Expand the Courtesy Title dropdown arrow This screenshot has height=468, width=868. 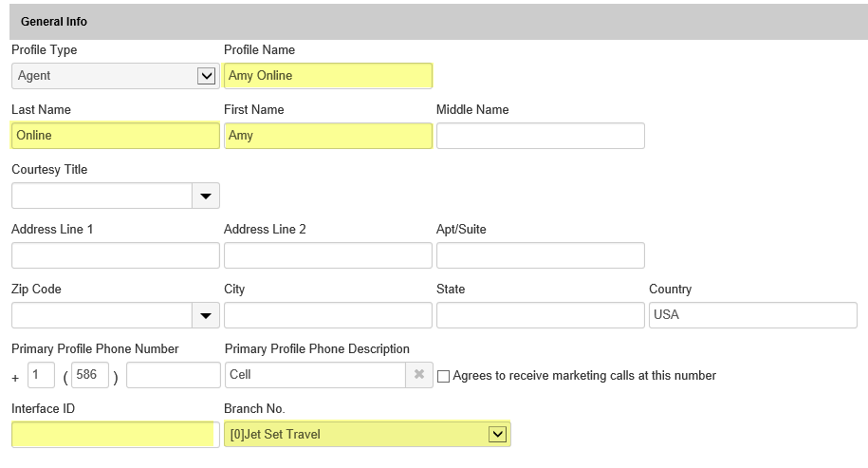click(x=206, y=196)
